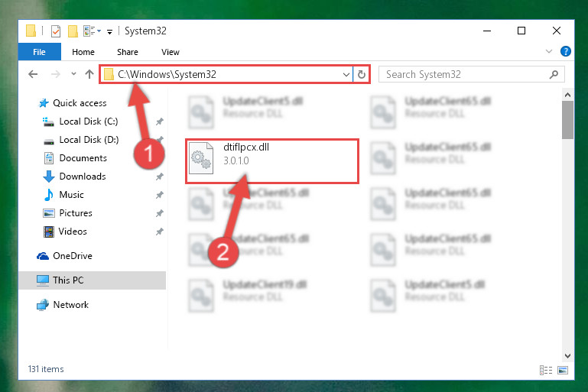Screen dimensions: 588x392
Task: Open Music folder in sidebar
Action: pos(71,195)
